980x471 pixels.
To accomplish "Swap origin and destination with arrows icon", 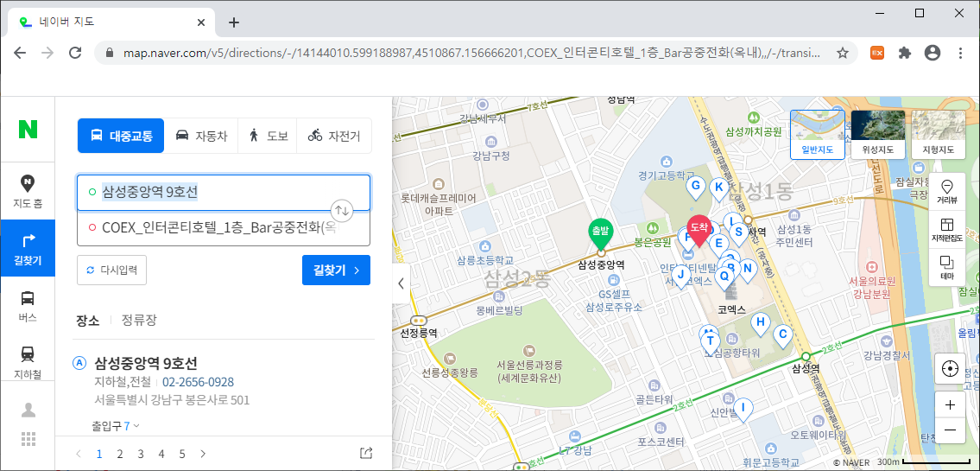I will (343, 210).
